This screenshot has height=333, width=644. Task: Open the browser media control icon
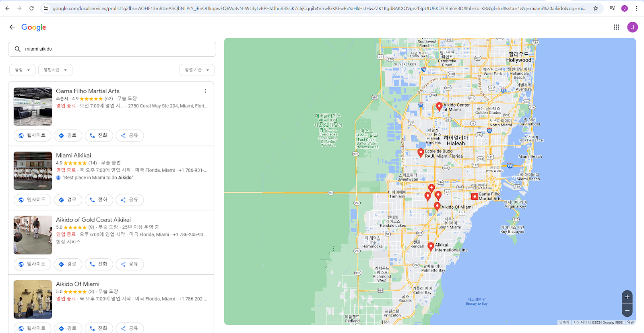[613, 8]
